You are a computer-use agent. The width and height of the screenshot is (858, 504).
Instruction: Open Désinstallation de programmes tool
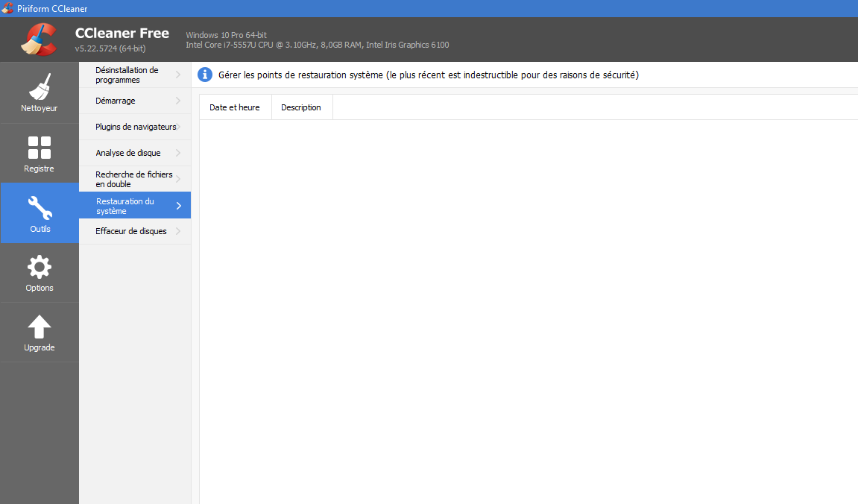tap(135, 75)
